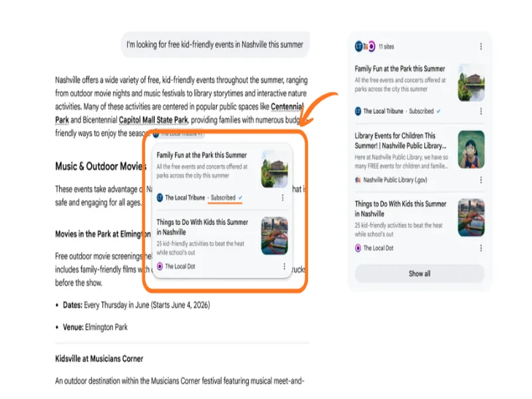Viewport: 532px width, 399px height.
Task: Open the sidebar header's three-dot menu
Action: point(481,47)
